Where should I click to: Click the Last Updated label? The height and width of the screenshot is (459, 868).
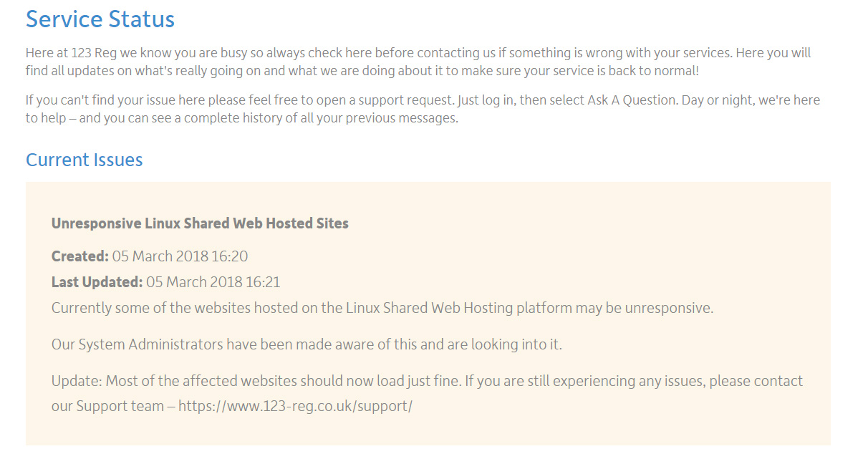coord(97,282)
